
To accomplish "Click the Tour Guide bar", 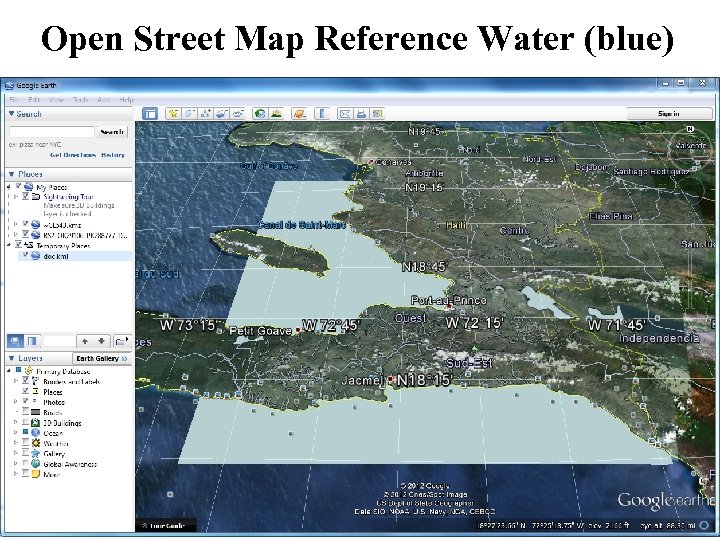I will [x=166, y=526].
